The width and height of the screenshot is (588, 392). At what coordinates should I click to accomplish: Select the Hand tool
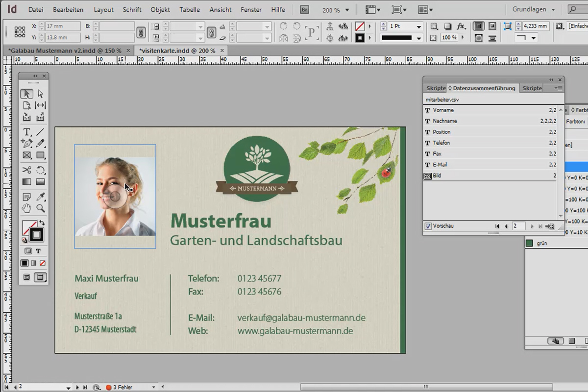(27, 209)
